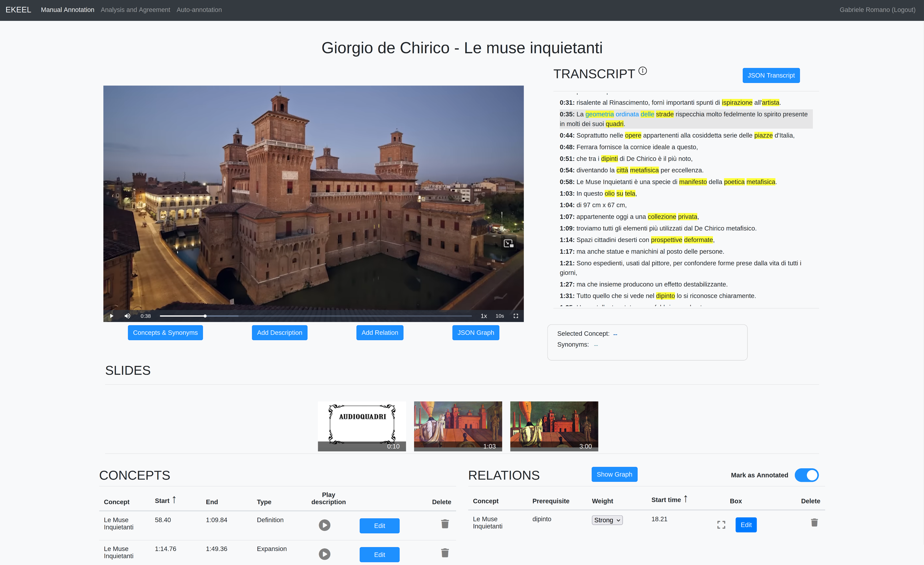Select highlighted word 'città'
Image resolution: width=924 pixels, height=565 pixels.
point(622,170)
